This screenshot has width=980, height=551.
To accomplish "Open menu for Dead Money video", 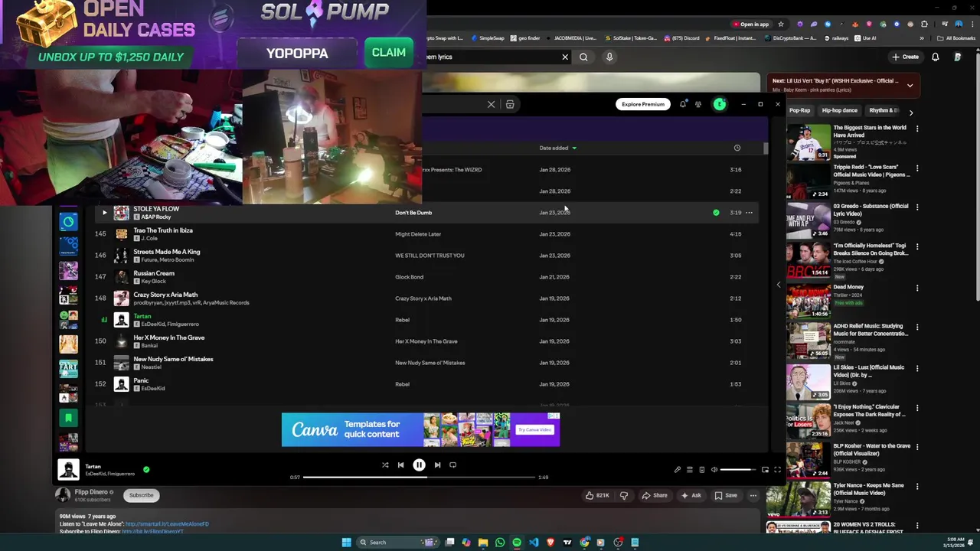I will tap(917, 289).
